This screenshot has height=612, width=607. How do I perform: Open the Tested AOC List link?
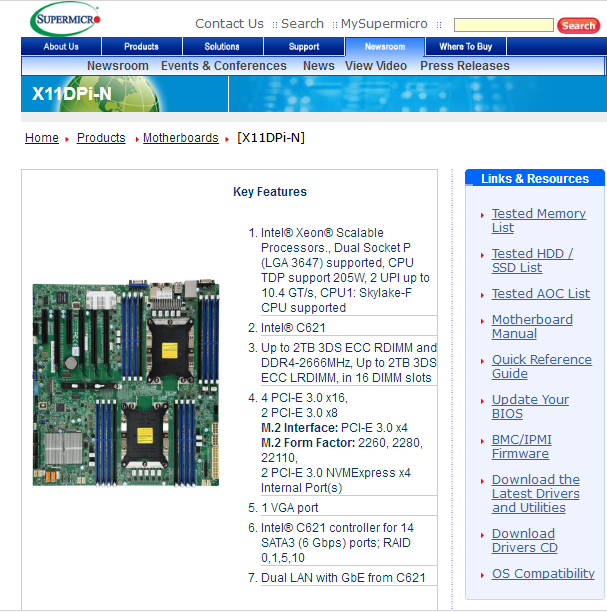(541, 294)
